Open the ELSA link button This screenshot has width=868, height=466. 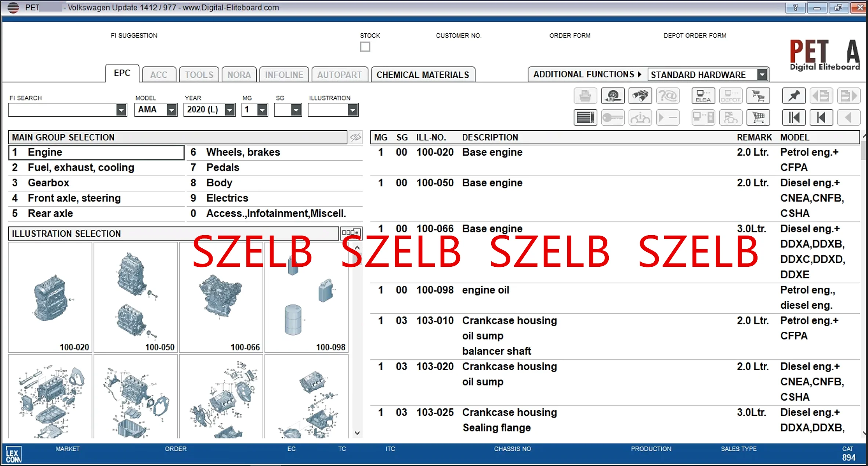coord(703,96)
